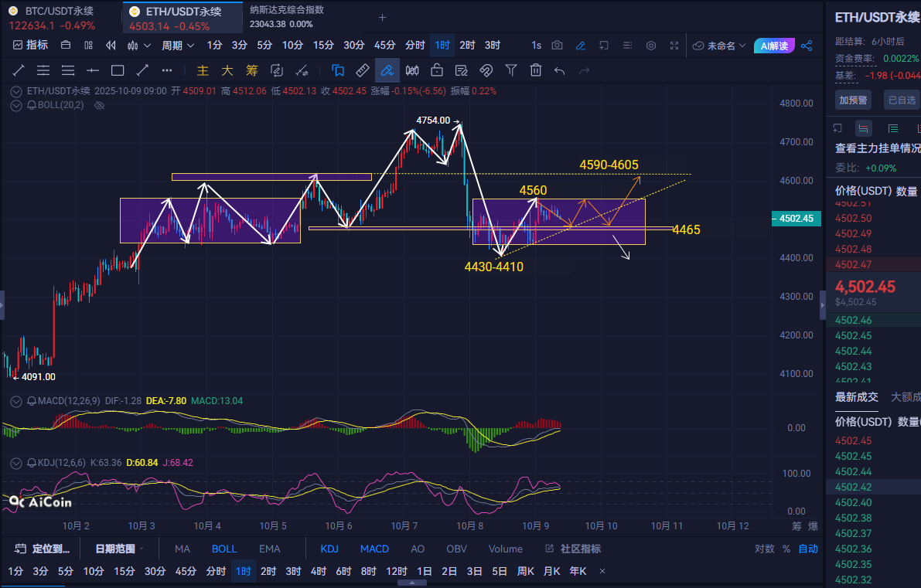The width and height of the screenshot is (921, 588).
Task: Open the 周期 period dropdown
Action: pyautogui.click(x=177, y=46)
